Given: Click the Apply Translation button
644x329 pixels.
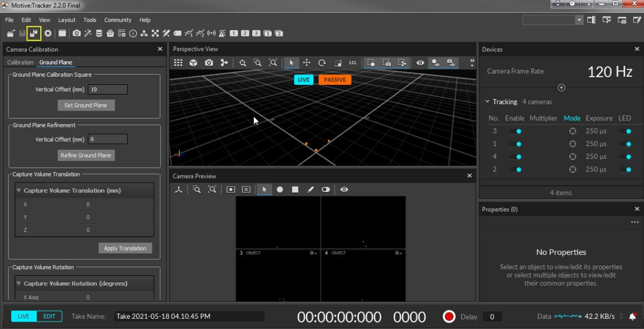Looking at the screenshot, I should pos(125,248).
